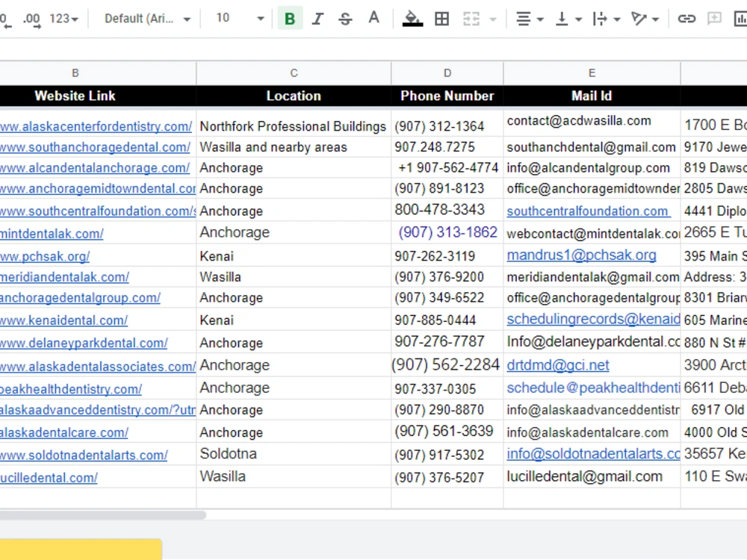Open the Default (Arial) font dropdown

coord(147,19)
